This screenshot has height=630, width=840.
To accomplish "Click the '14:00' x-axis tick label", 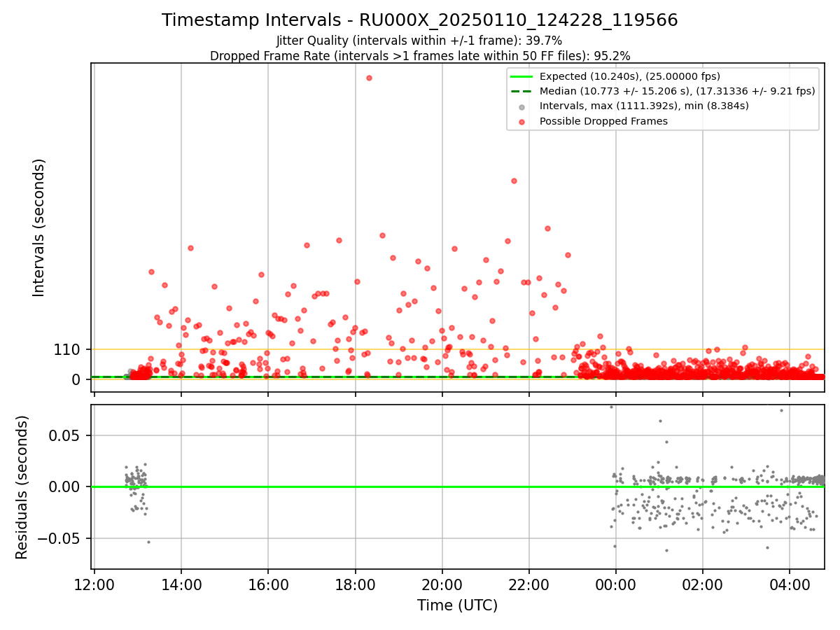I will (x=181, y=584).
